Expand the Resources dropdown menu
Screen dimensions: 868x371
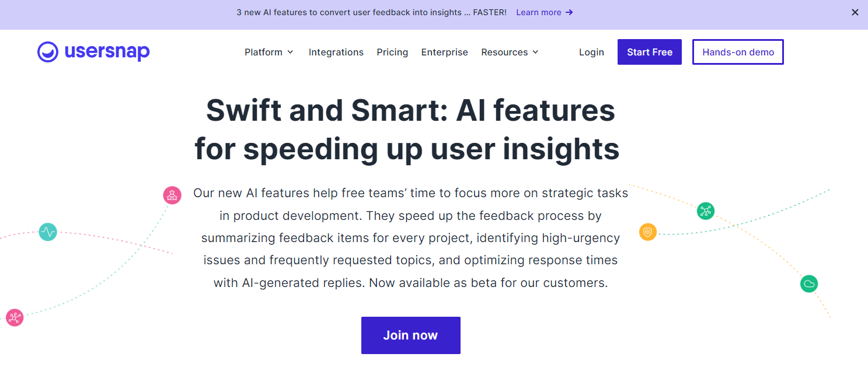pyautogui.click(x=510, y=52)
